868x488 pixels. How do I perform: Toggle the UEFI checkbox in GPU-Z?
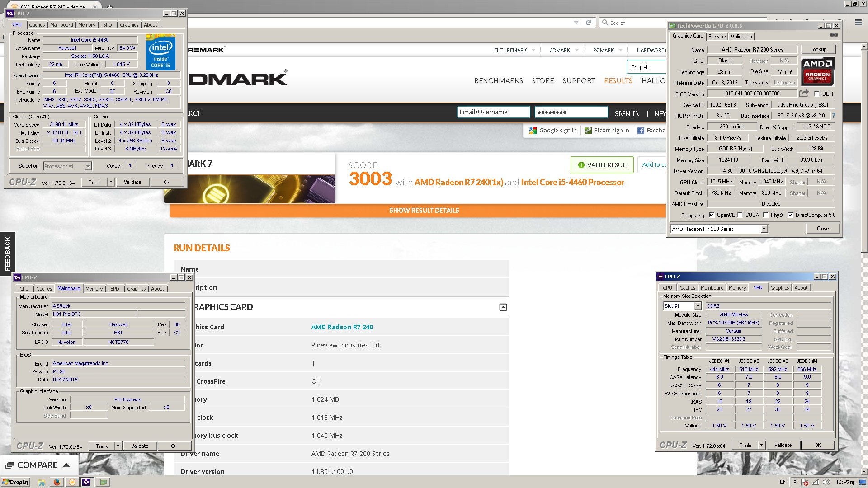click(x=817, y=94)
